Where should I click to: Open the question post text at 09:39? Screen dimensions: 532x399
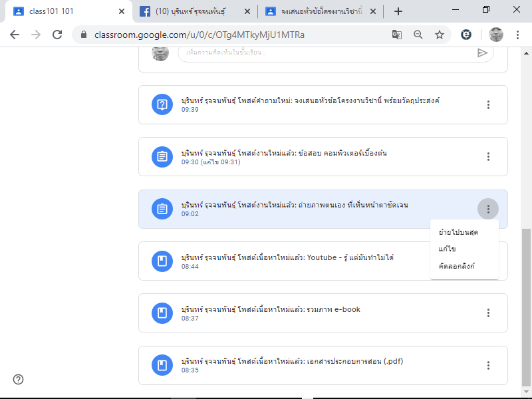coord(310,101)
